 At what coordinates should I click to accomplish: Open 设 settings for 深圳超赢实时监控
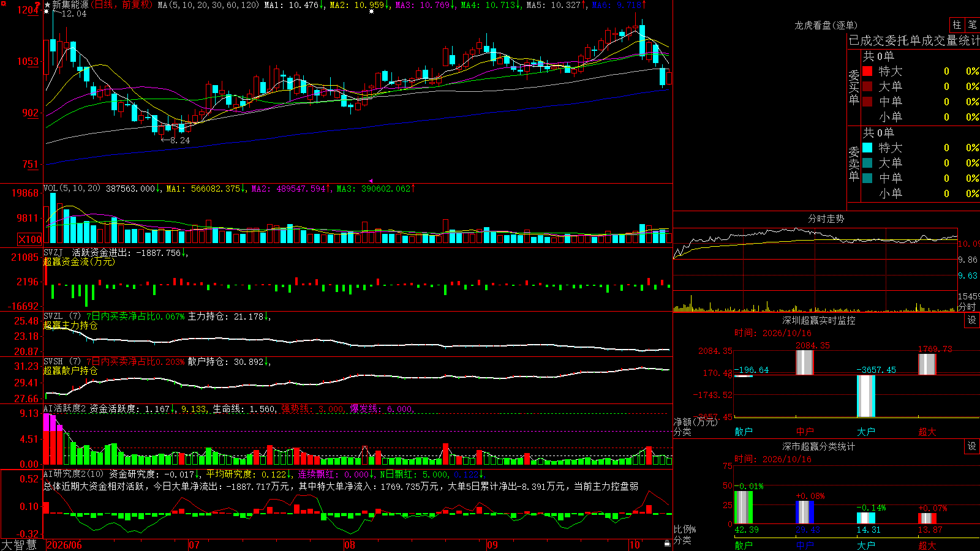coord(972,320)
